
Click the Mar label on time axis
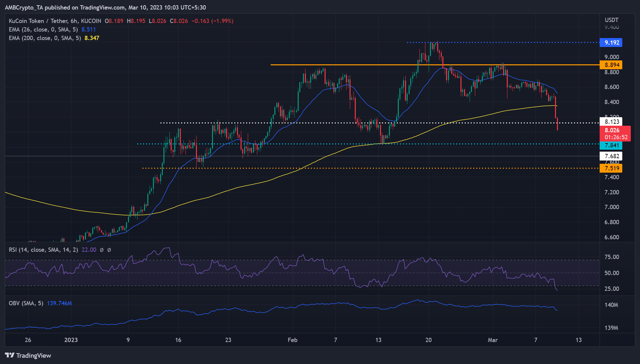(493, 340)
